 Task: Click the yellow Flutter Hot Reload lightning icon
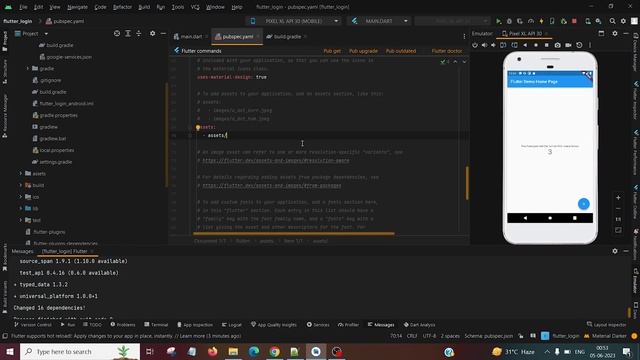542,21
